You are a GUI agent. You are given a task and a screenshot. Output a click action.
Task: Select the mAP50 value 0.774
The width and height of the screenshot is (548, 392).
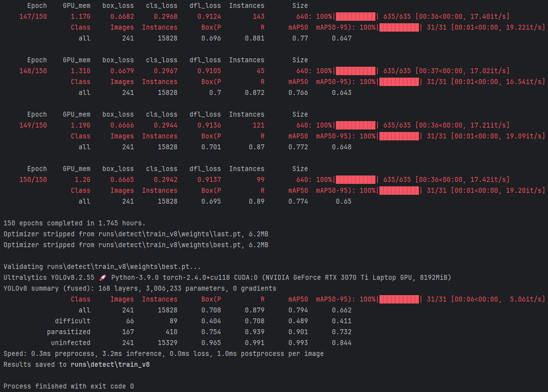click(298, 202)
